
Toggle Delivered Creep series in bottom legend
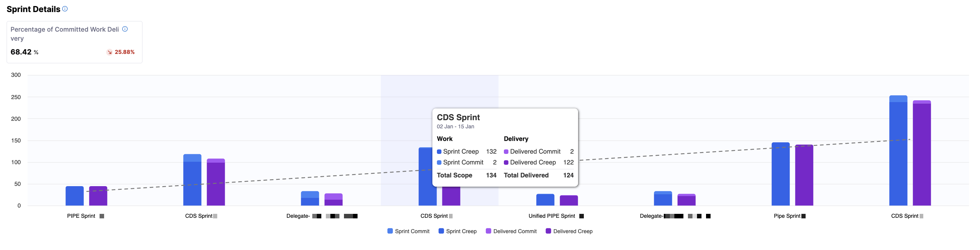(569, 231)
